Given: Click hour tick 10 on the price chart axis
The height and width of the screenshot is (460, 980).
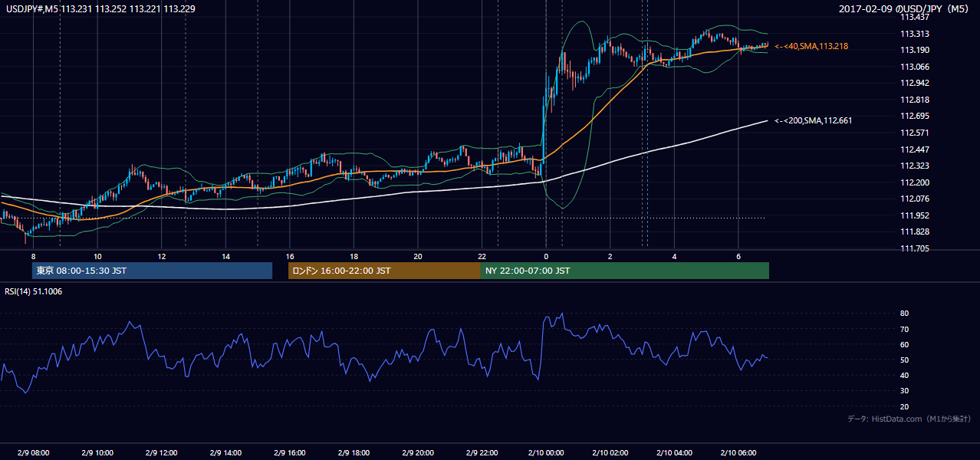Looking at the screenshot, I should tap(97, 256).
